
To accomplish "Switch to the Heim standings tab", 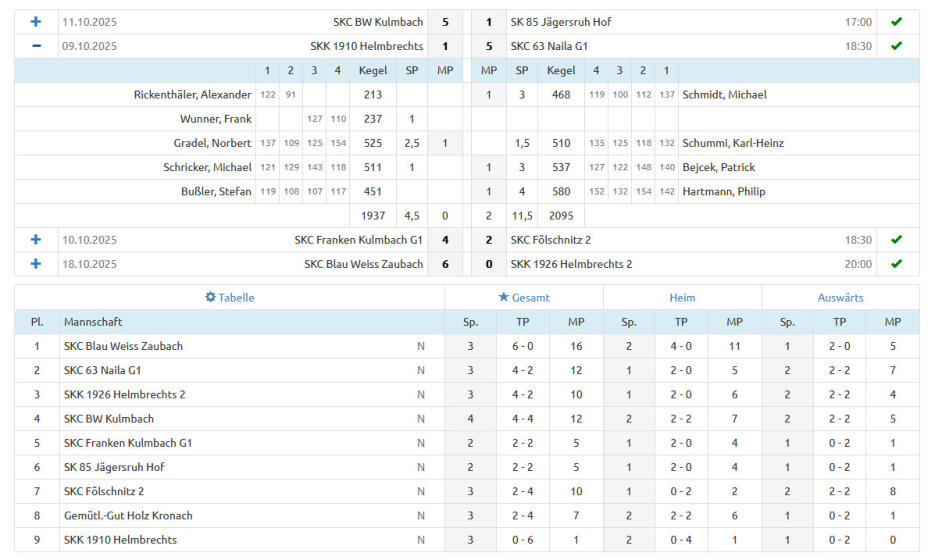I will tap(682, 298).
